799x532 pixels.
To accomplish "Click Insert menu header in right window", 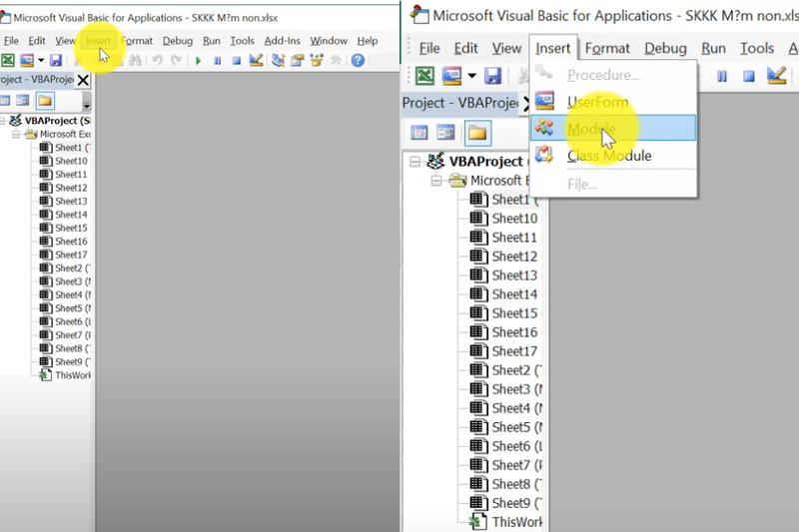I will pyautogui.click(x=553, y=48).
